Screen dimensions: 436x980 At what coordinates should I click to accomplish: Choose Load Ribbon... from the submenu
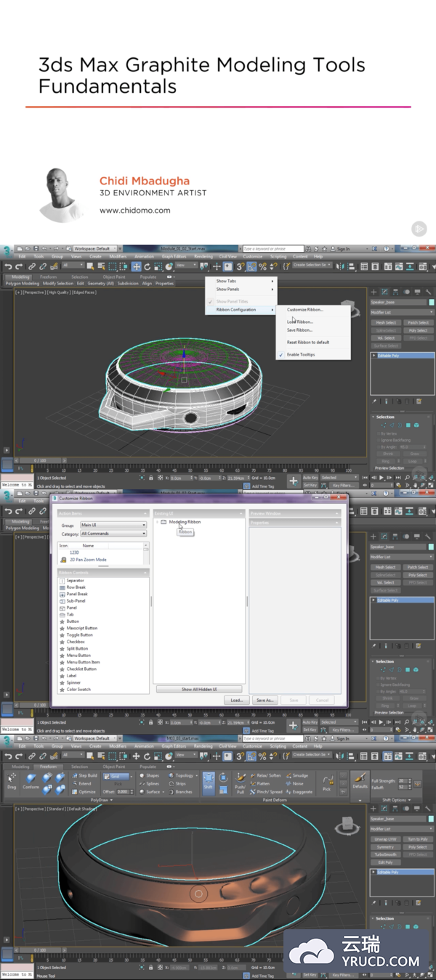coord(313,322)
